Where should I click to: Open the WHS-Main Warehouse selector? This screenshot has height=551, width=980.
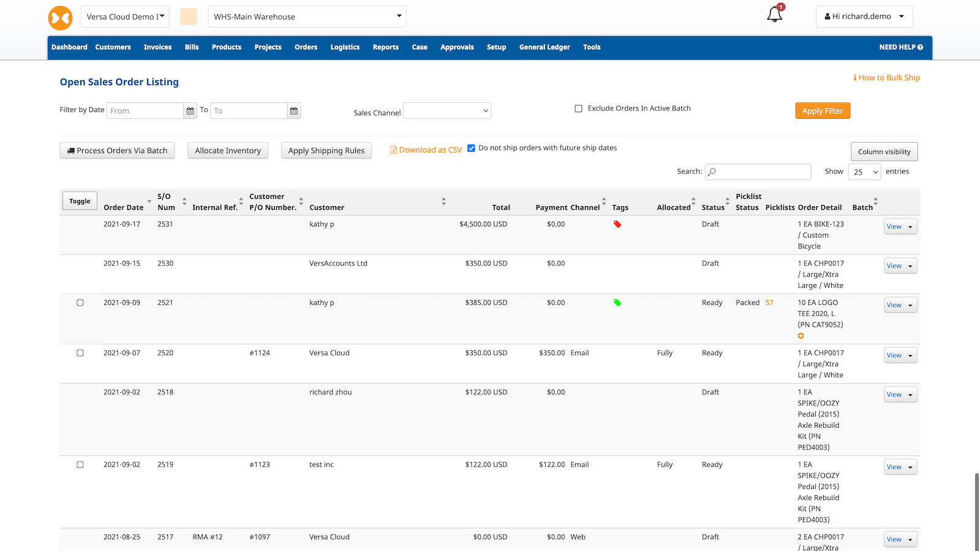point(306,16)
